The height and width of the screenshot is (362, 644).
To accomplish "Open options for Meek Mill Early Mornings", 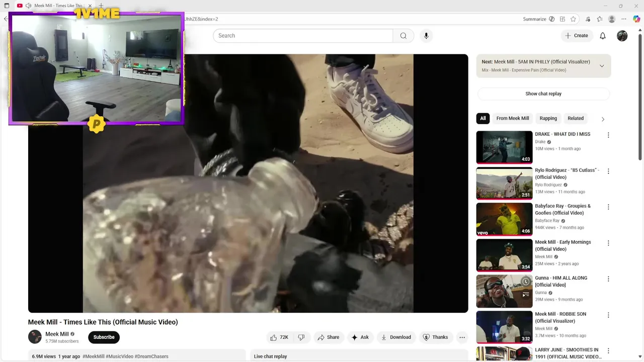I will coord(608,243).
